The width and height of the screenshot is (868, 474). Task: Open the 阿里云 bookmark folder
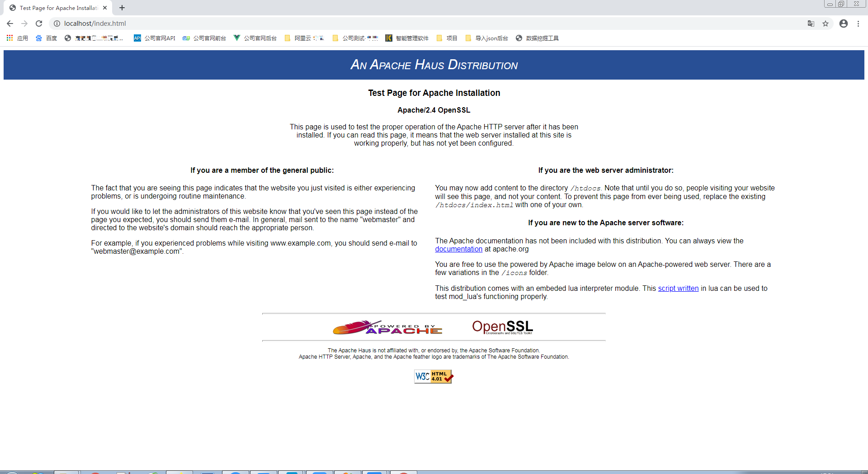304,38
